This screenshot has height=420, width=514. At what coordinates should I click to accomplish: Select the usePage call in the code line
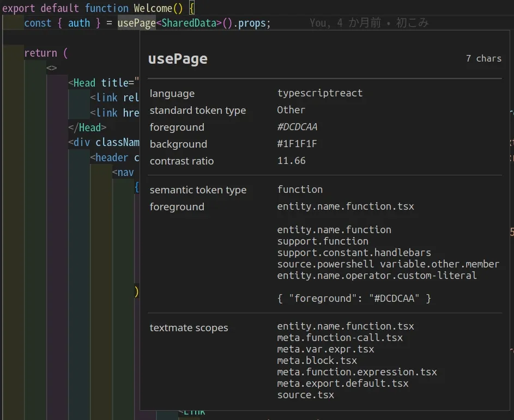(x=136, y=23)
